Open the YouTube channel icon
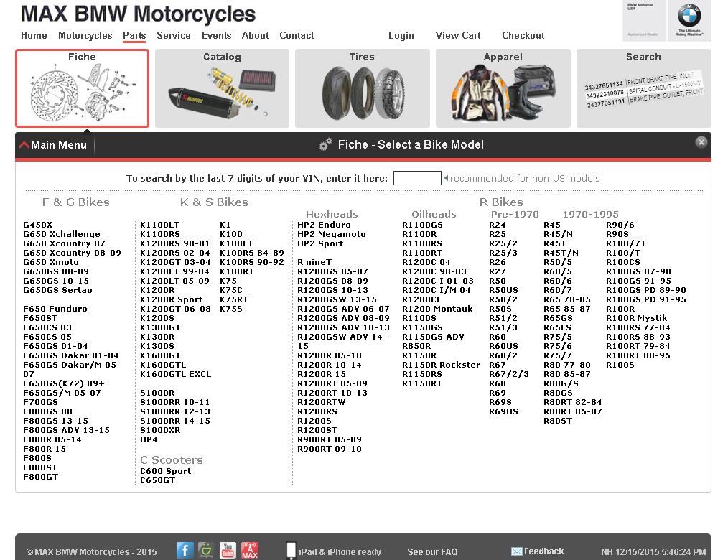 228,550
